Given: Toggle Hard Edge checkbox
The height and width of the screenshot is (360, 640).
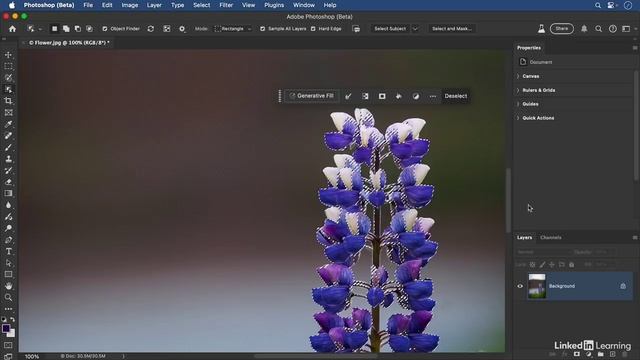Looking at the screenshot, I should click(x=313, y=29).
